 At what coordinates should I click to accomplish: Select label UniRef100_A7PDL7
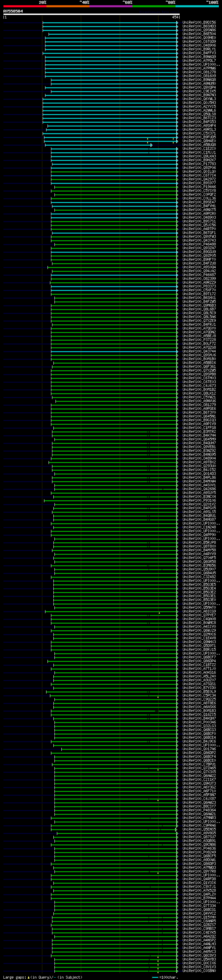pos(199,60)
